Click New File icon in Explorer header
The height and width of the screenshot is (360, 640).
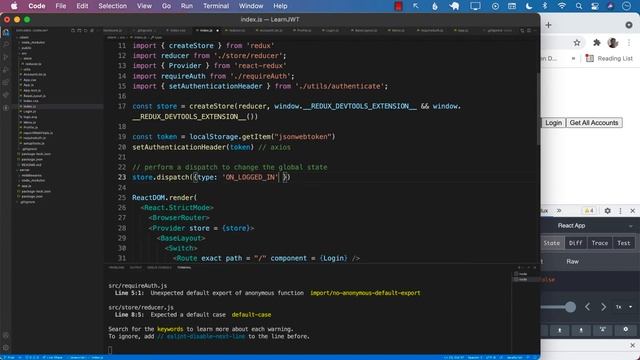click(x=73, y=30)
